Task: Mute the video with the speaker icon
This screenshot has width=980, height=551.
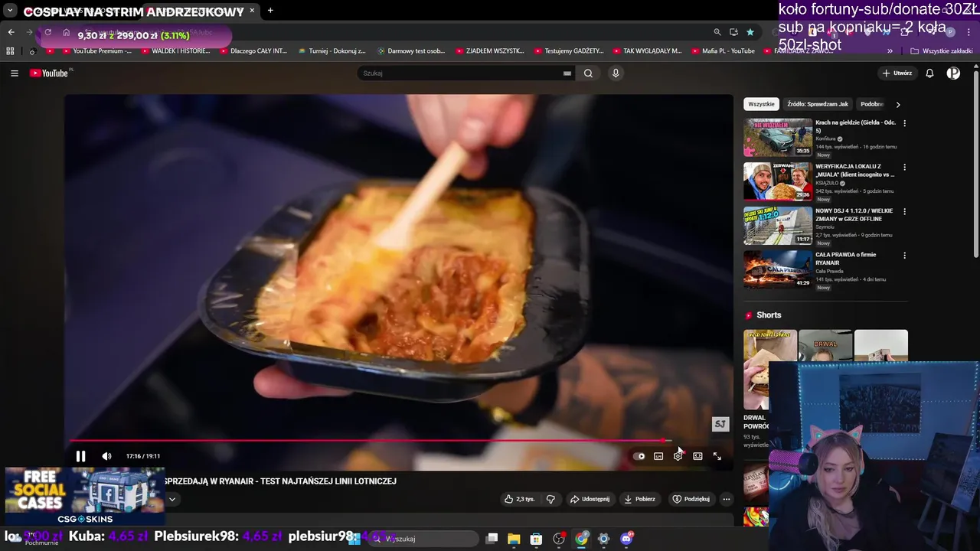Action: coord(106,456)
